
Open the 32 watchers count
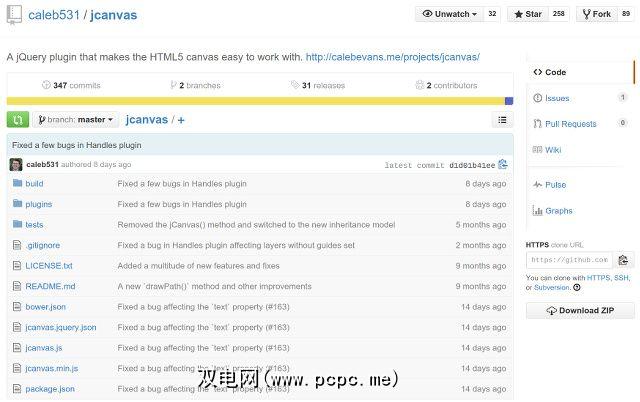[x=492, y=14]
